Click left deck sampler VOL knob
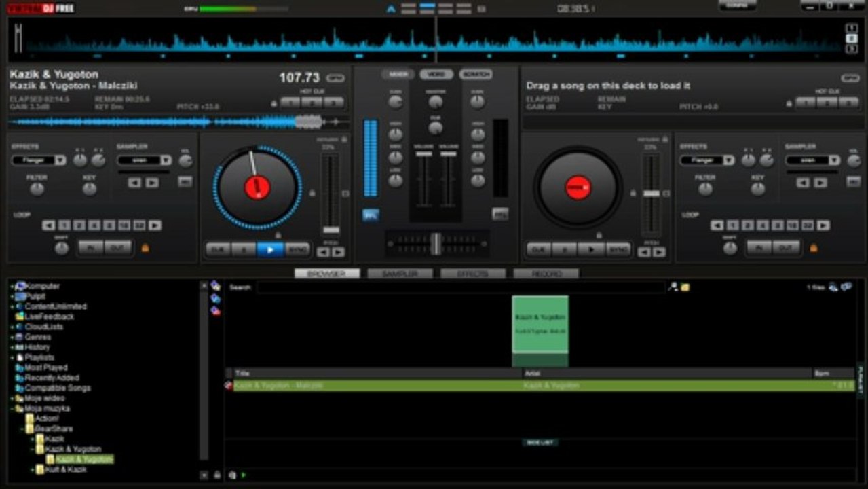 [x=185, y=161]
